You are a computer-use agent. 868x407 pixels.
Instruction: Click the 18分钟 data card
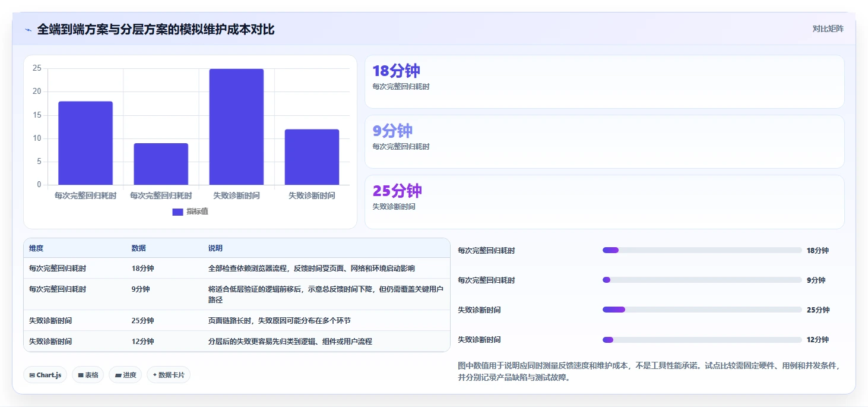click(604, 82)
